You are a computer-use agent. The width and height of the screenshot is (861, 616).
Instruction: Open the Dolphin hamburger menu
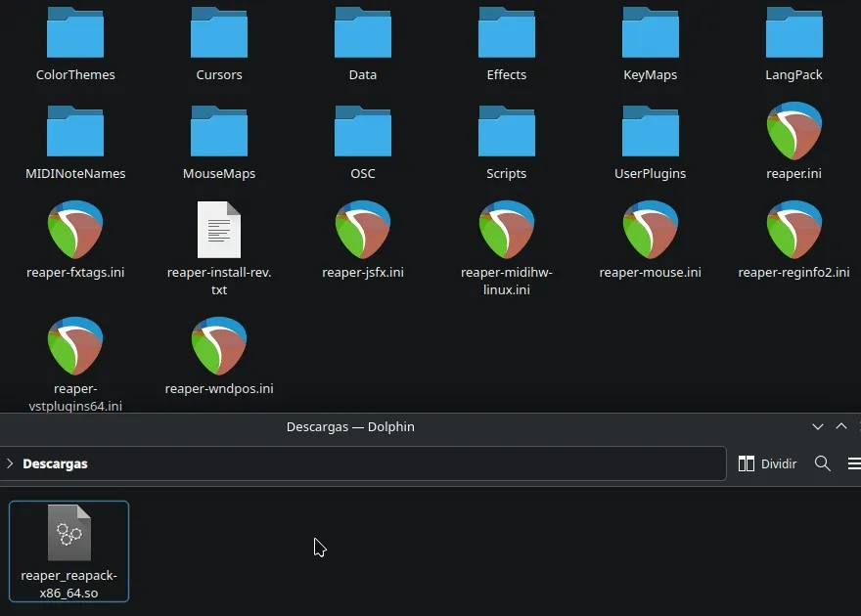click(854, 463)
